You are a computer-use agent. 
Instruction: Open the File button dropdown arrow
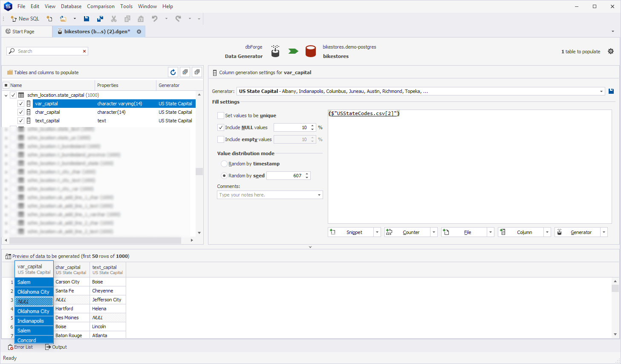(491, 232)
